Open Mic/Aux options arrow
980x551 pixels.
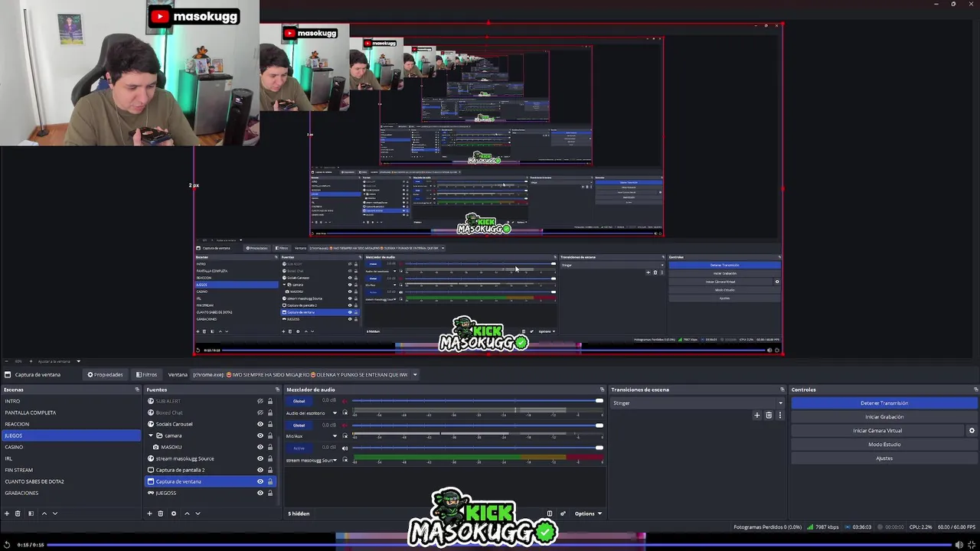coord(335,436)
